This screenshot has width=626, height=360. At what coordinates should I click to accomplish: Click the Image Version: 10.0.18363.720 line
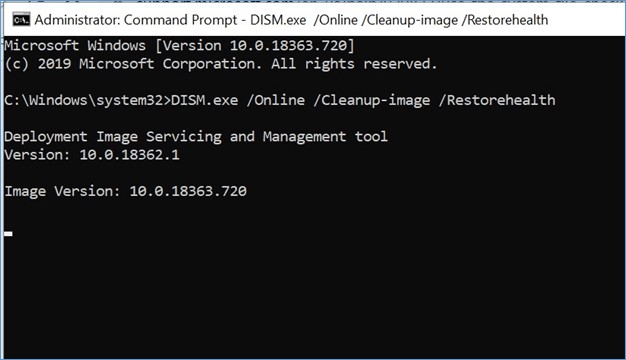pos(126,192)
